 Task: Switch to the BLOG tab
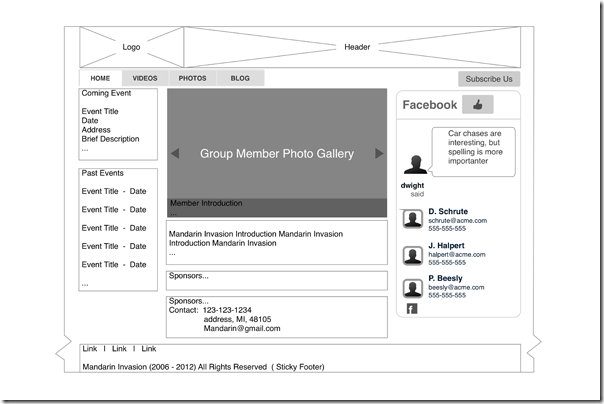click(x=240, y=78)
